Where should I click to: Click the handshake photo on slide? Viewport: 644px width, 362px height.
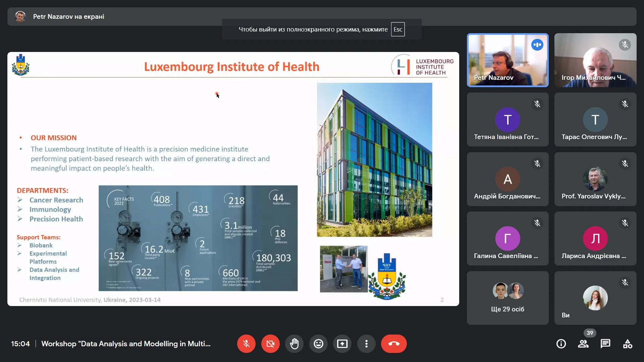pos(344,269)
